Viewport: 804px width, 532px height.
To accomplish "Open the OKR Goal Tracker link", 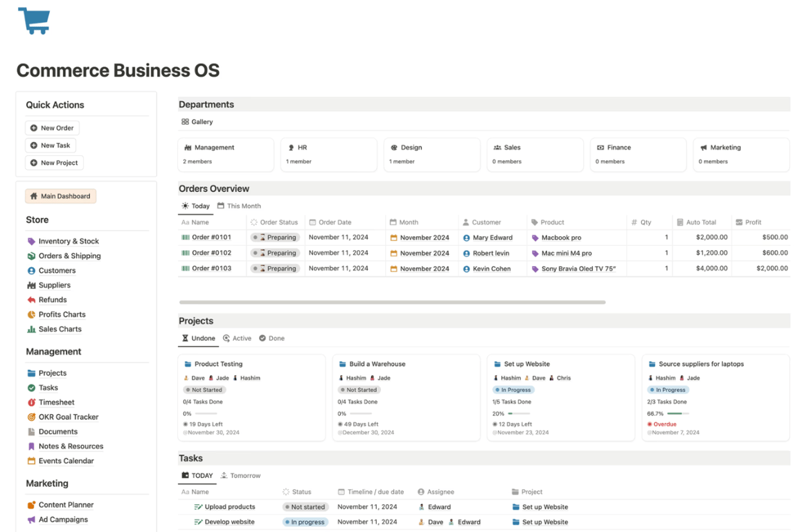I will click(x=68, y=417).
